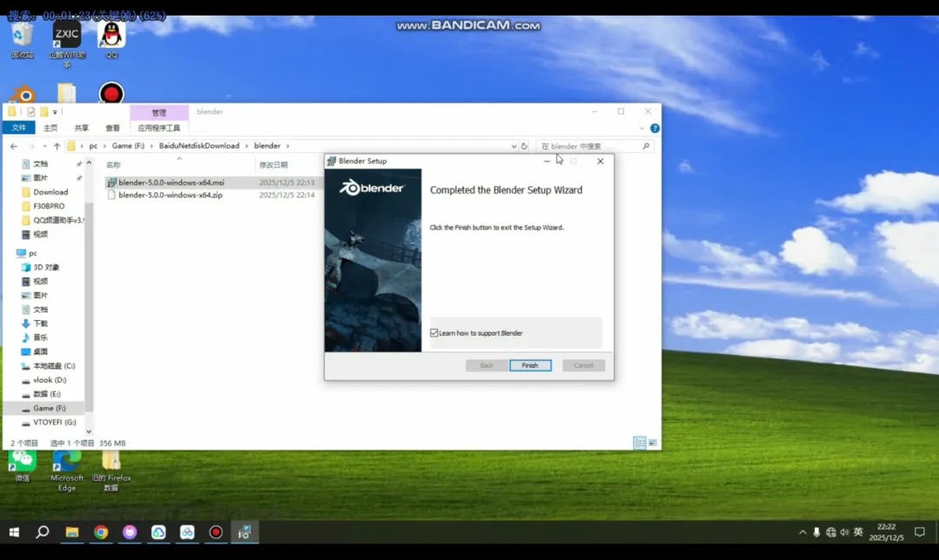Open the Quick Access Toolbar customize dropdown
This screenshot has height=560, width=939.
pyautogui.click(x=55, y=112)
